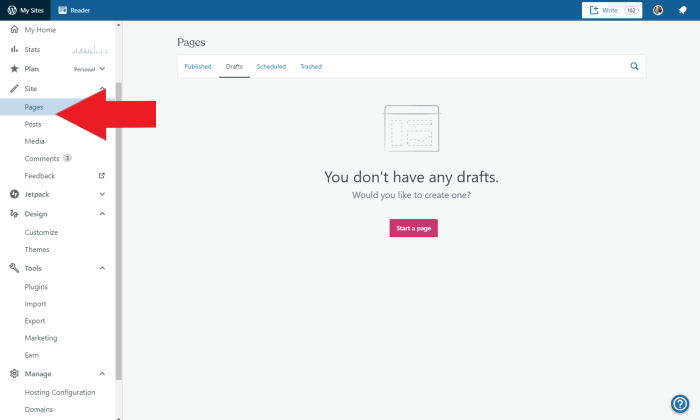This screenshot has width=700, height=420.
Task: Switch to the Drafts tab
Action: [234, 67]
